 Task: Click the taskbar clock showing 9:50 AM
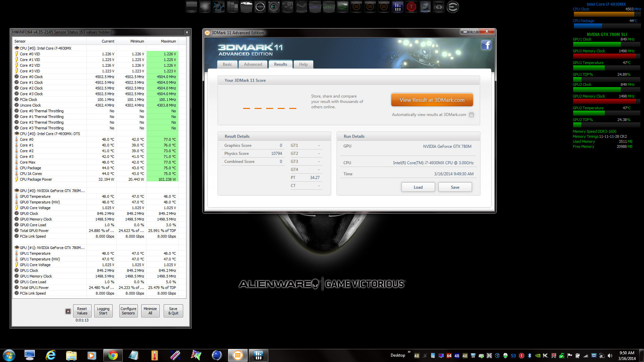(627, 356)
